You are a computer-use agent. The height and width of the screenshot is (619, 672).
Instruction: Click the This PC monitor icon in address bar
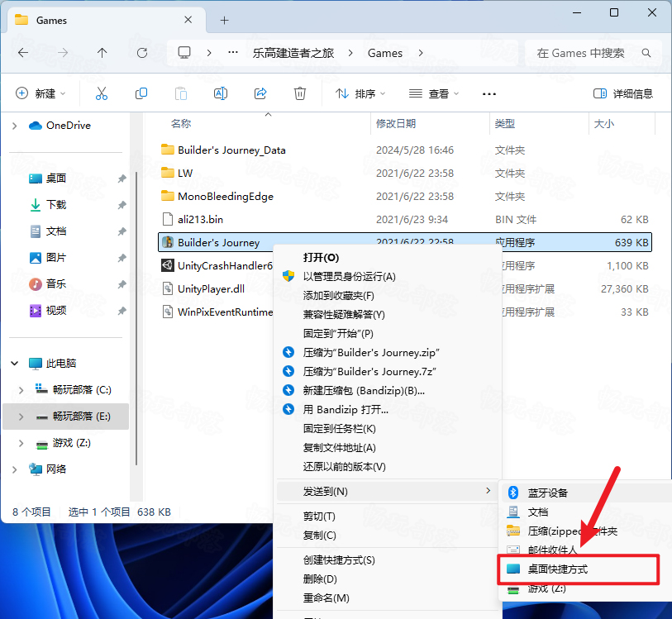[x=184, y=53]
